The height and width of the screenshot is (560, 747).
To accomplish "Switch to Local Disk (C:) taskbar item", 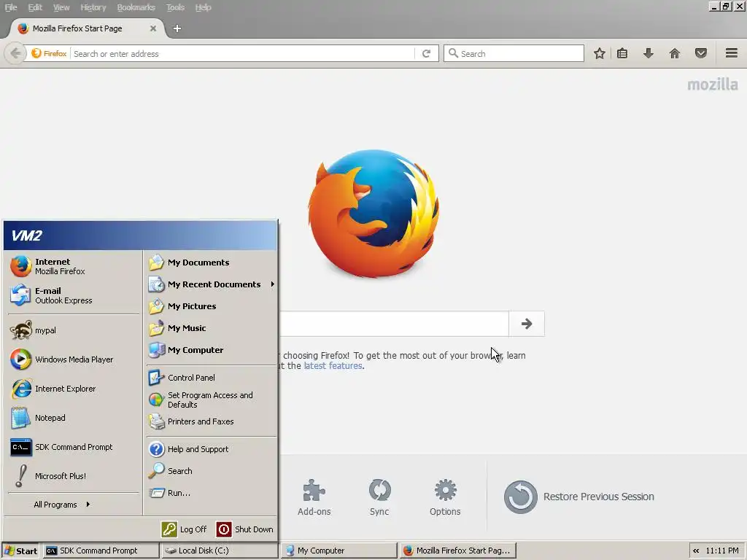I will pyautogui.click(x=218, y=551).
